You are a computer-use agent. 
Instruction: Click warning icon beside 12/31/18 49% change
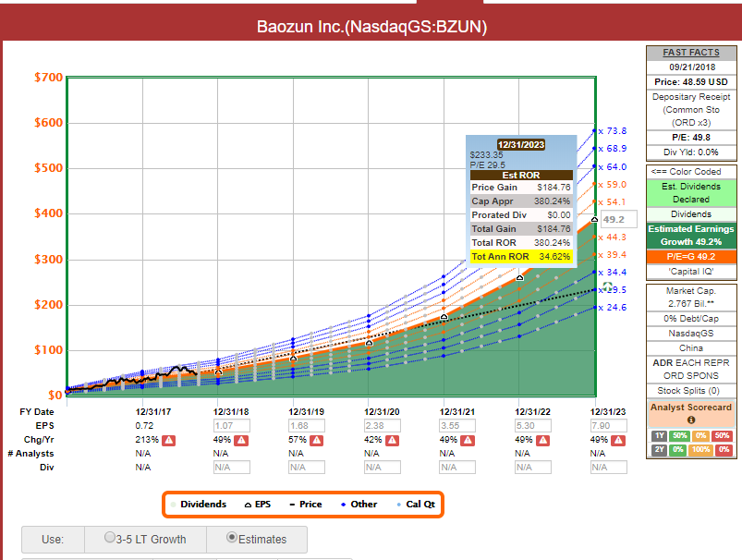[x=241, y=440]
